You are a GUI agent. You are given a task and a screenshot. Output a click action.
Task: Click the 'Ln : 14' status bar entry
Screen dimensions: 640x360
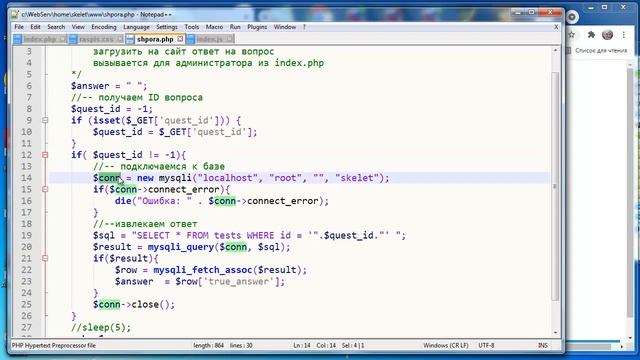[x=302, y=345]
